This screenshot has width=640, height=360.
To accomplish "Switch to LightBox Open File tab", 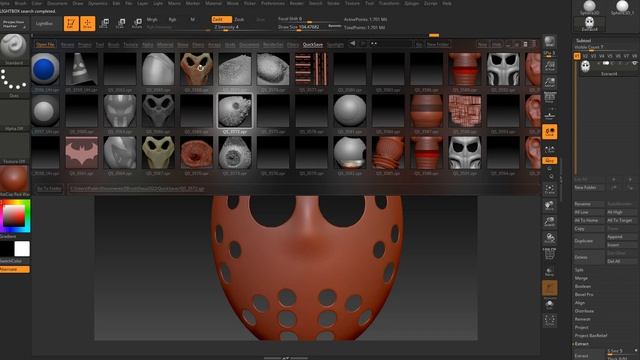I will click(x=45, y=44).
